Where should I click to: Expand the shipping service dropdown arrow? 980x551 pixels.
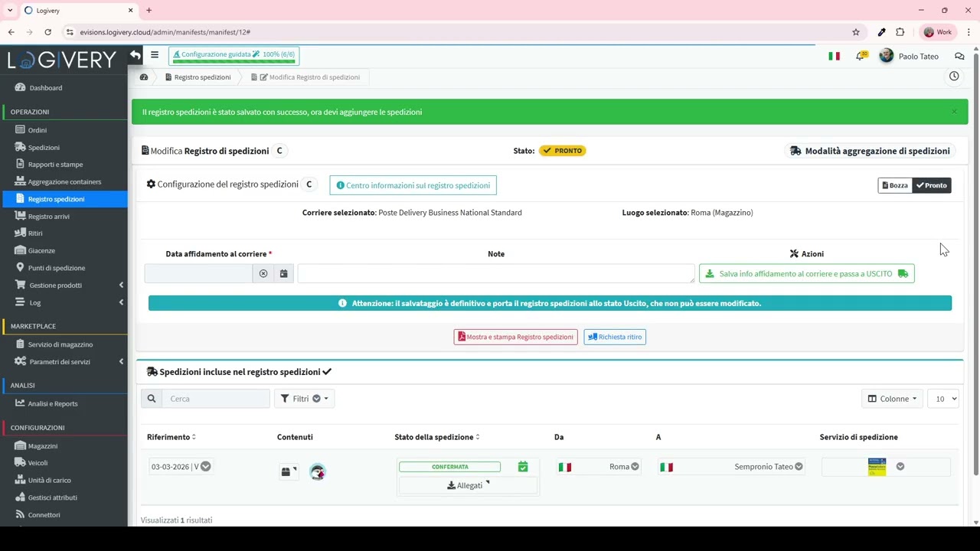pyautogui.click(x=900, y=467)
